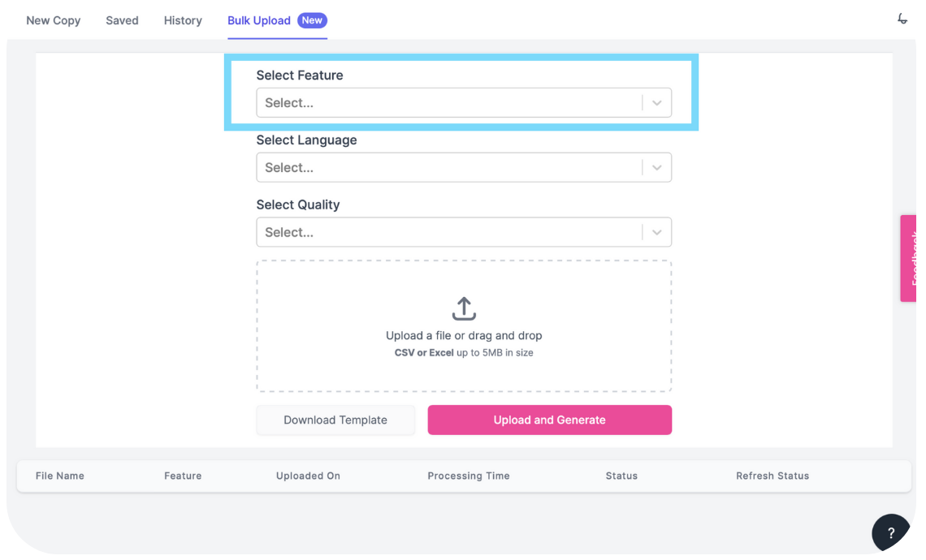Viewport: 926px width, 560px height.
Task: Toggle the dark mode moon icon
Action: coord(902,19)
